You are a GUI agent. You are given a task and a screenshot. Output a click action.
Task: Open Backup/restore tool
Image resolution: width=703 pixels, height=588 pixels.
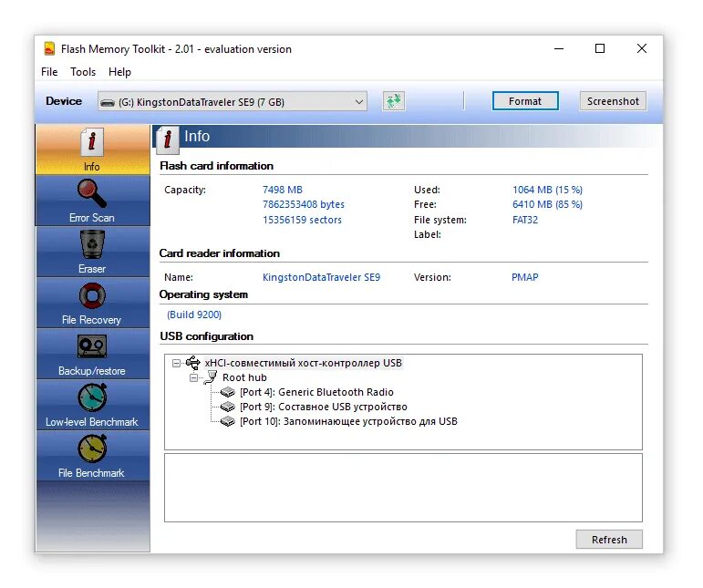[92, 354]
